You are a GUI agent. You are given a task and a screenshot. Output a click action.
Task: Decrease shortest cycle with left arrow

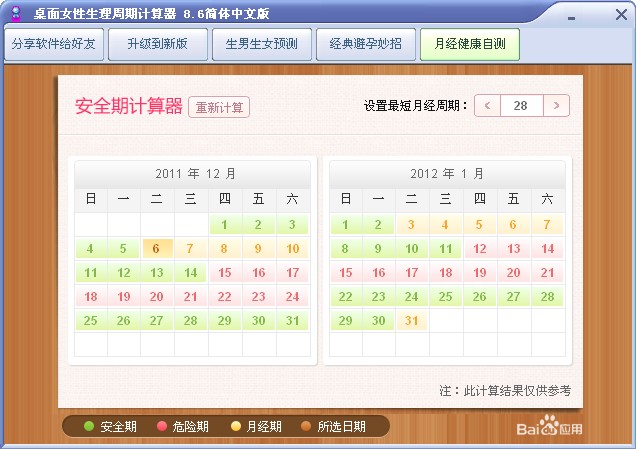pos(488,105)
